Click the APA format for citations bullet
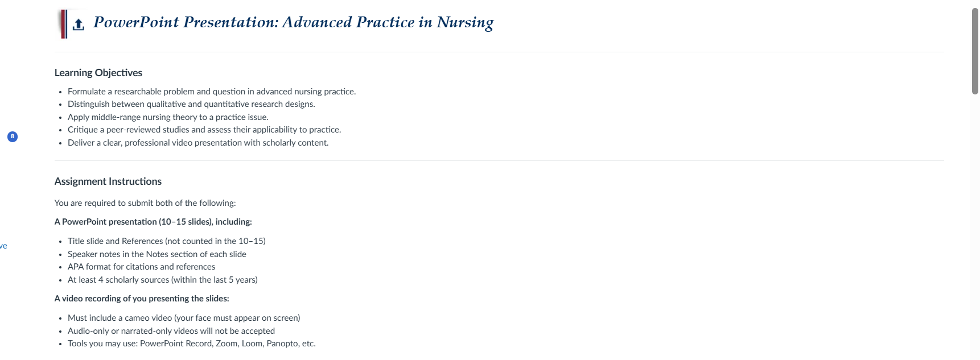980x360 pixels. point(142,267)
